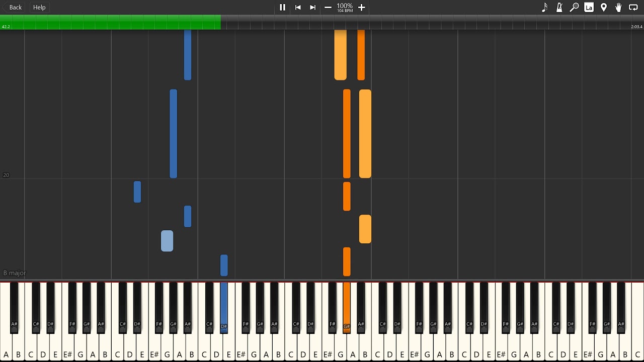This screenshot has height=362, width=644.
Task: Toggle the La key labels icon
Action: point(589,7)
